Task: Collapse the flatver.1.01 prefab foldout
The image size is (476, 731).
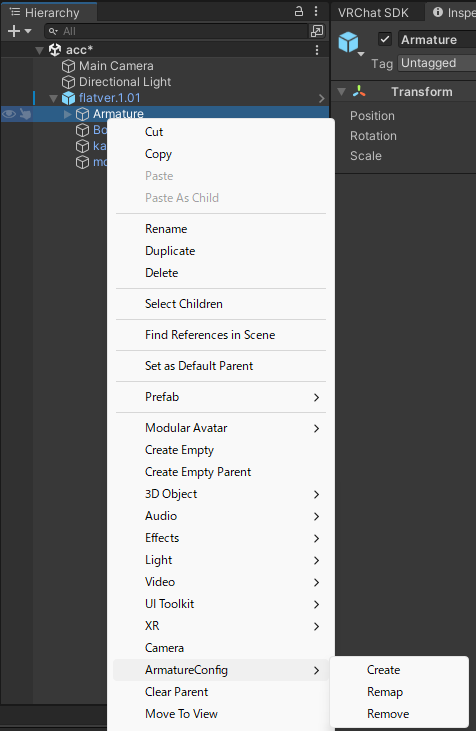Action: (x=54, y=98)
